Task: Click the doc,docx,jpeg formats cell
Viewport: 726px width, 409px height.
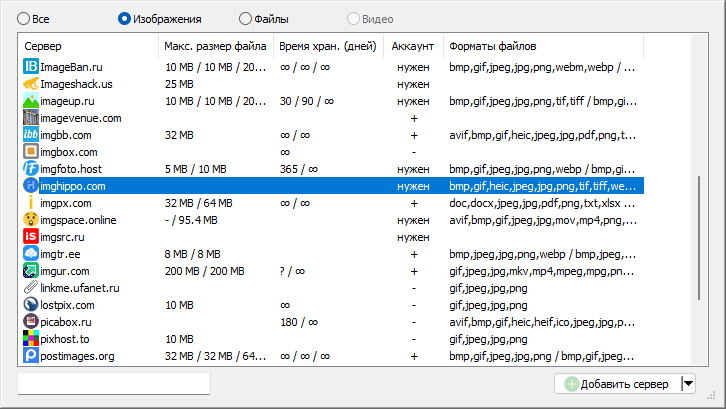Action: pos(542,203)
